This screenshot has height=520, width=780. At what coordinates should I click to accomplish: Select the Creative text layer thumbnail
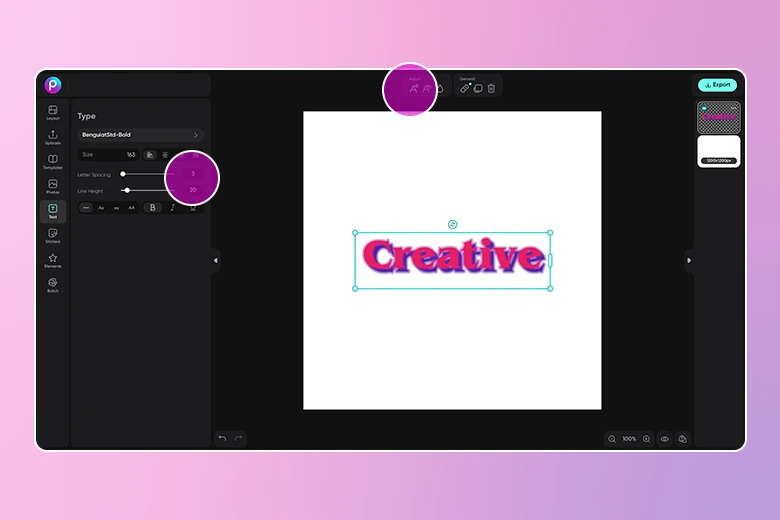719,117
